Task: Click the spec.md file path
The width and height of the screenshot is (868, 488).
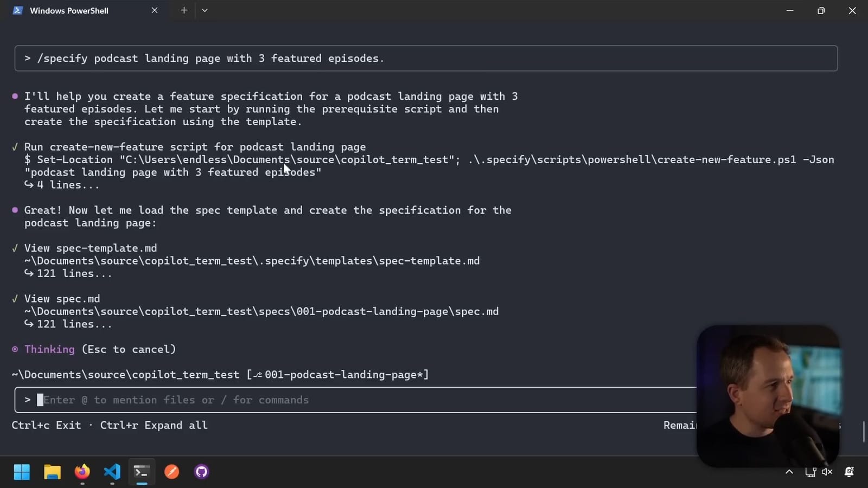Action: [x=262, y=311]
